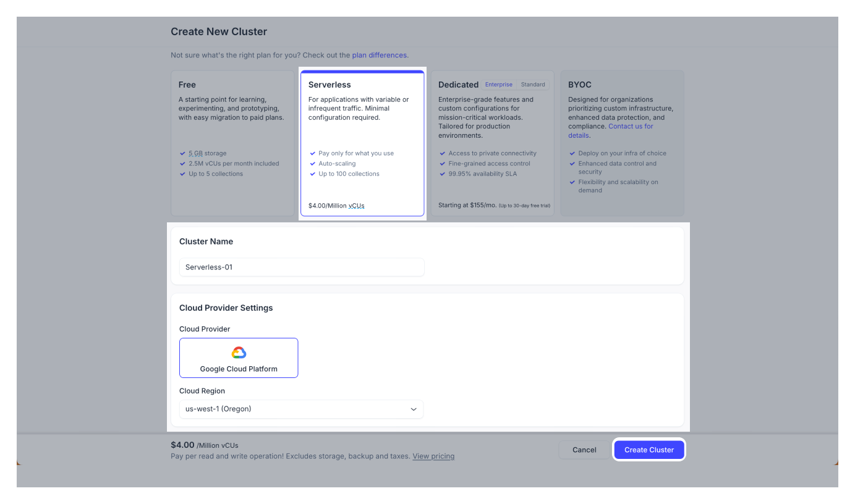Click checkmark beside "Up to 100 collections"
This screenshot has width=855, height=504.
click(x=313, y=174)
